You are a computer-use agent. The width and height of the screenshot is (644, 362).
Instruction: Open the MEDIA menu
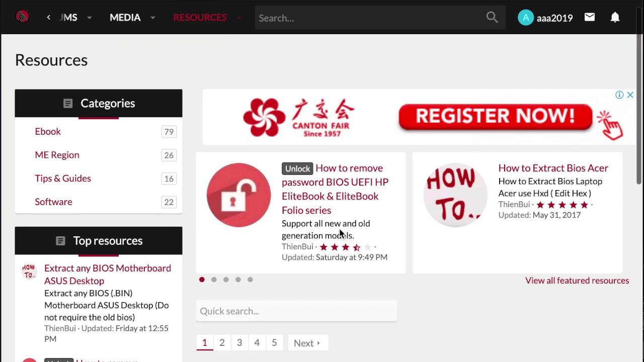coord(125,18)
